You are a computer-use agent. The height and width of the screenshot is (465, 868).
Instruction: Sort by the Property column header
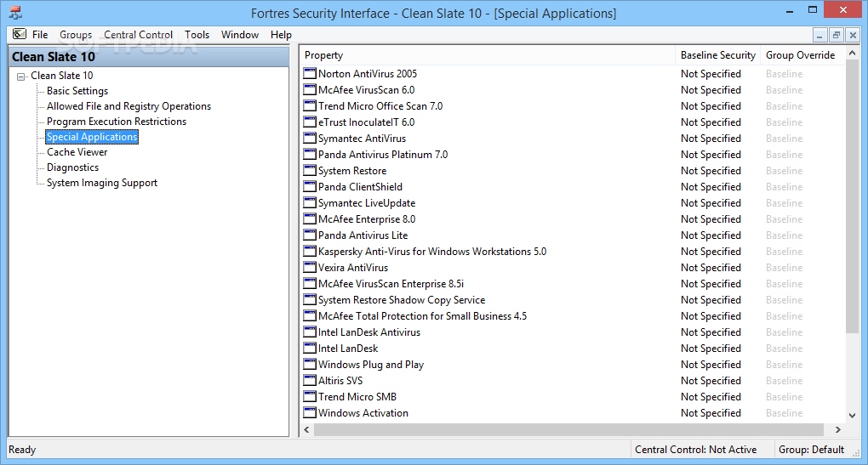point(487,55)
